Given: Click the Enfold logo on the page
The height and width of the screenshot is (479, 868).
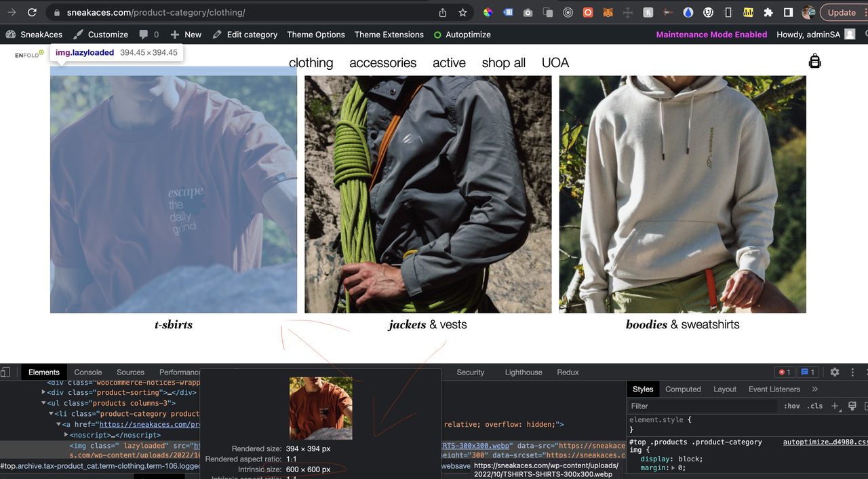Looking at the screenshot, I should click(29, 54).
